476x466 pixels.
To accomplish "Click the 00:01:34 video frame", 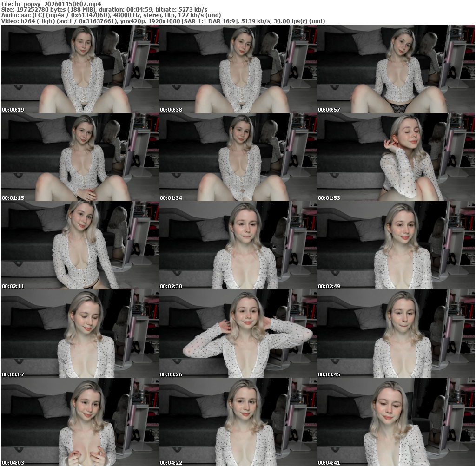I will point(238,157).
